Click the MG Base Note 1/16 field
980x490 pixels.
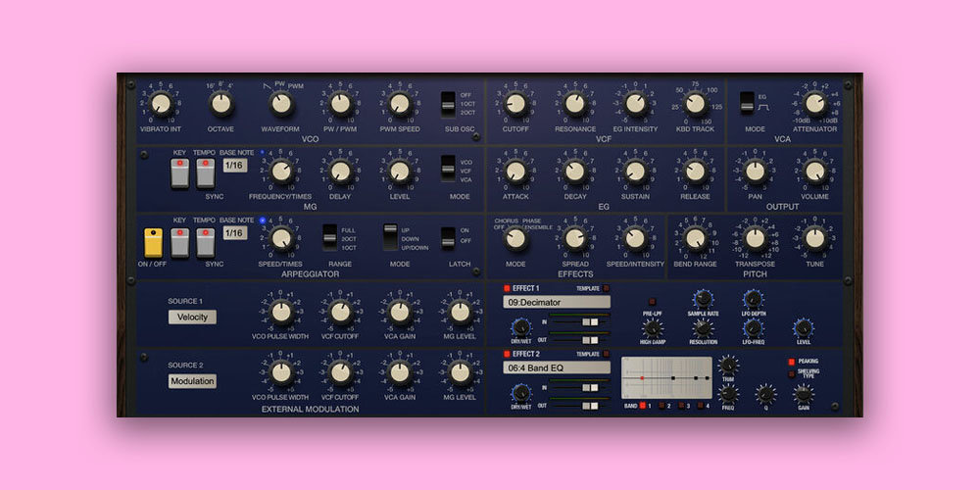pos(233,166)
